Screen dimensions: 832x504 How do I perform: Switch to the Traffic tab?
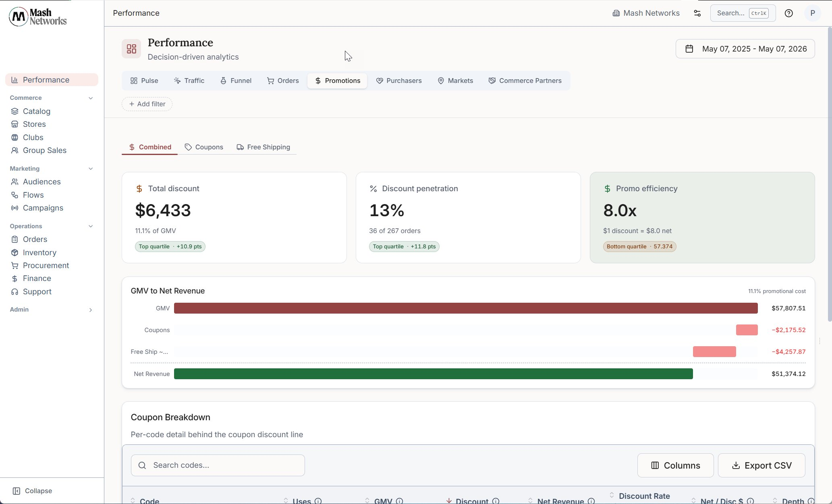point(189,81)
